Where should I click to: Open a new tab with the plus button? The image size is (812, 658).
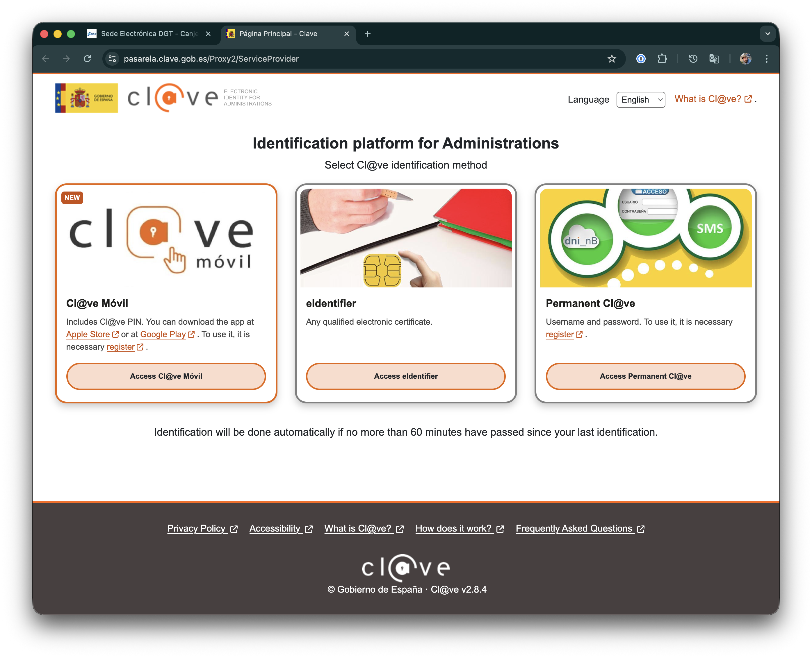click(367, 34)
